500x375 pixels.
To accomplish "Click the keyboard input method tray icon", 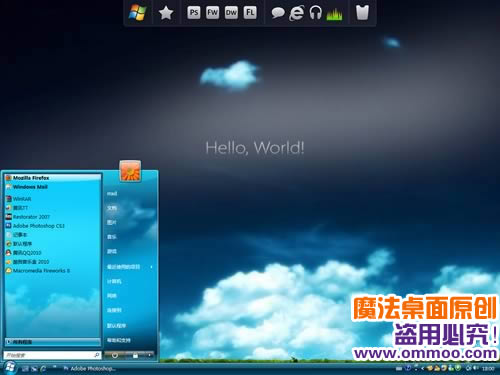I will pos(399,369).
